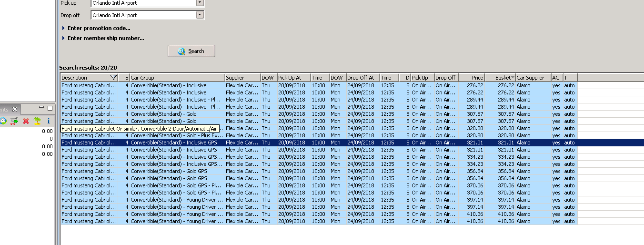Click the Search button
The image size is (644, 245).
(191, 51)
